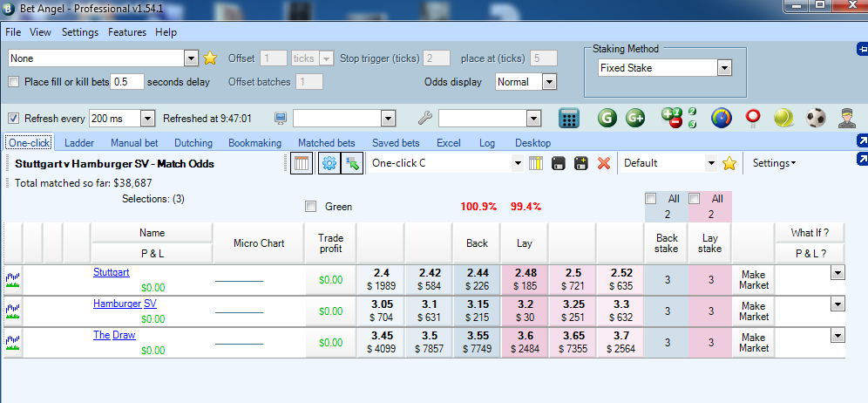This screenshot has height=403, width=868.
Task: Open the Stuttgart What If dropdown arrow
Action: coord(837,273)
